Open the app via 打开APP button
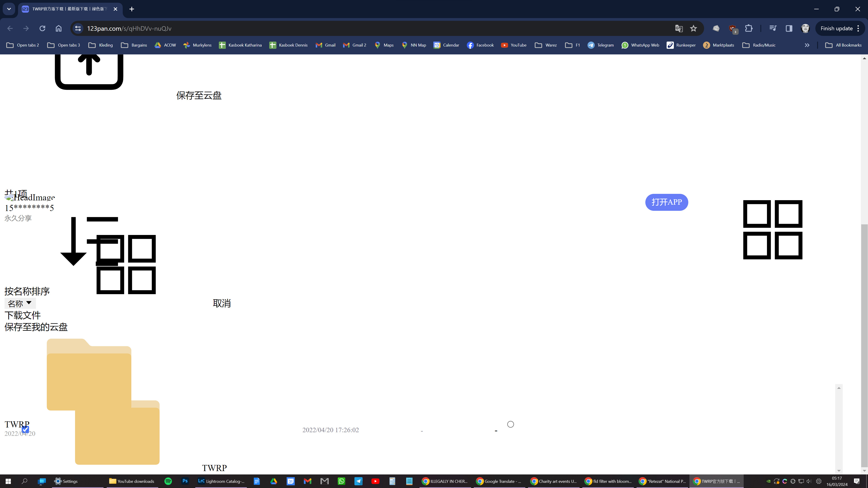Image resolution: width=868 pixels, height=488 pixels. [667, 202]
